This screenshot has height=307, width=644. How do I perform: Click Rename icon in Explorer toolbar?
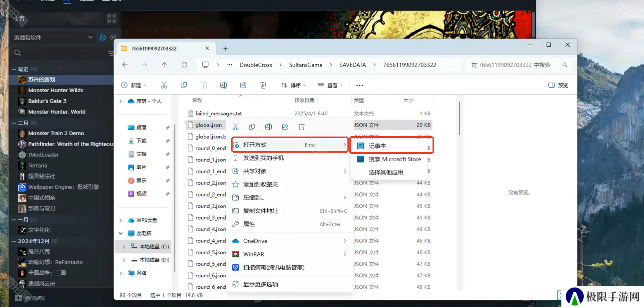[x=223, y=85]
